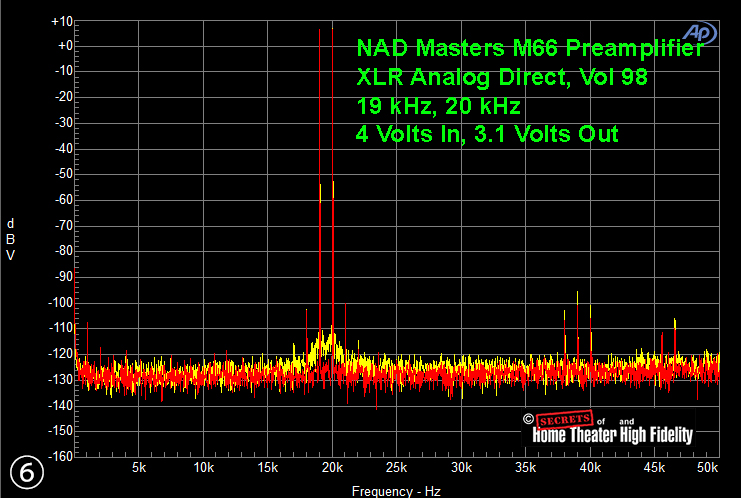Click the text '19 kHz, 20 kHz'
The width and height of the screenshot is (741, 498).
point(439,106)
